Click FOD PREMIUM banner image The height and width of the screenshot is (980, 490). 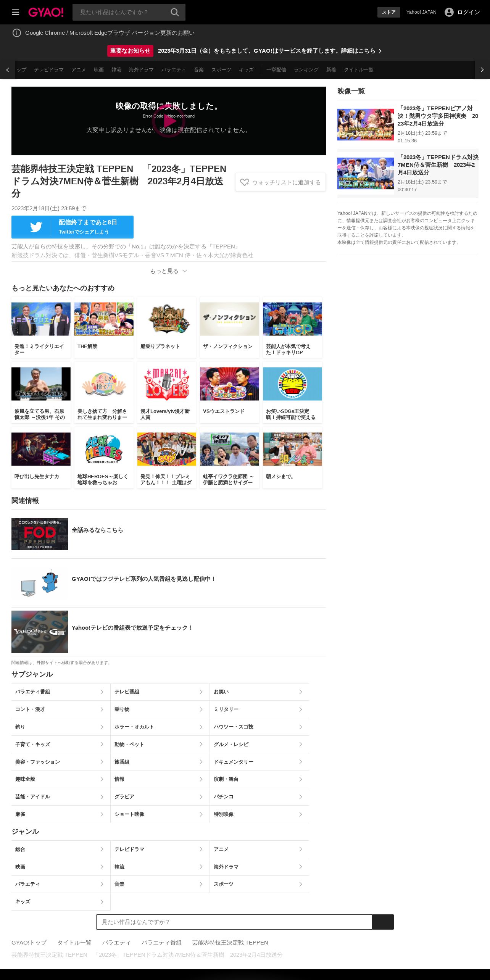coord(40,534)
